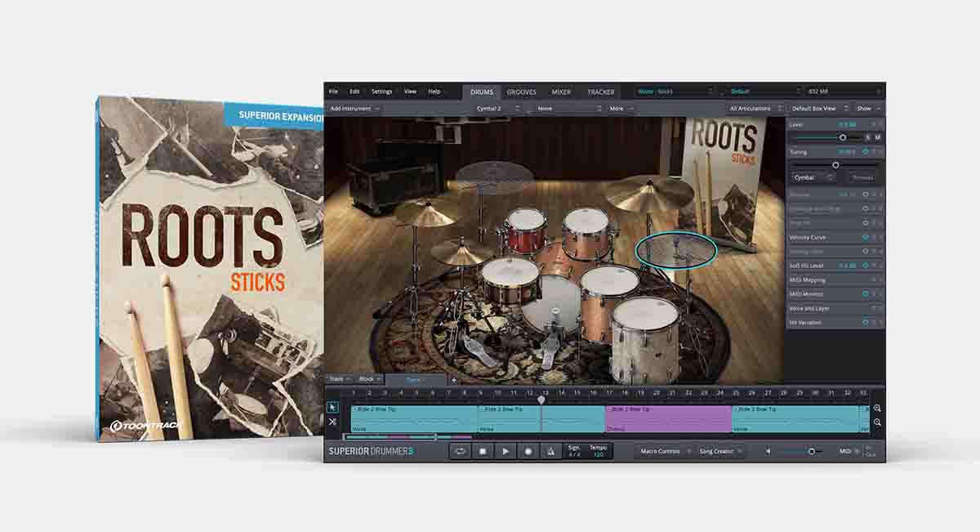Image resolution: width=980 pixels, height=532 pixels.
Task: Toggle the Hit Variation power button
Action: (866, 322)
